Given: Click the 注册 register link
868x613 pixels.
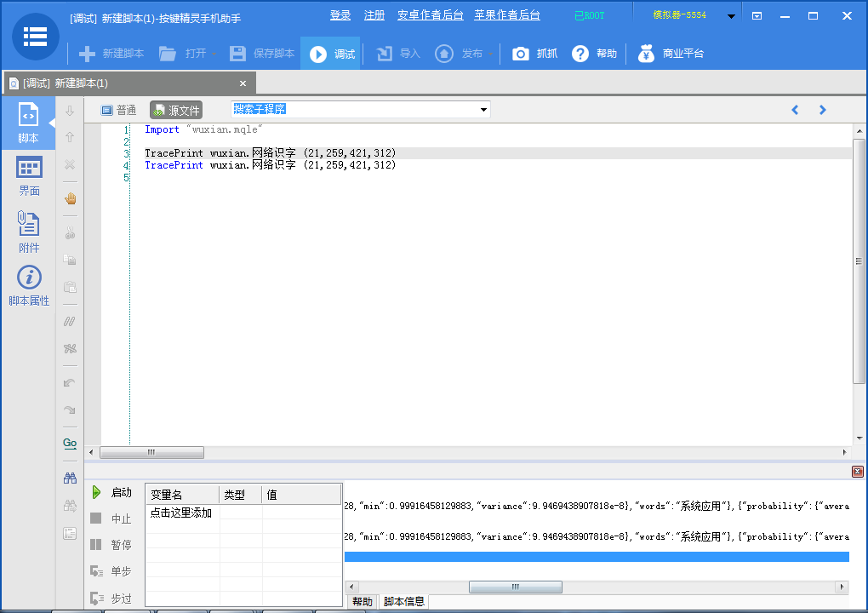Looking at the screenshot, I should [x=374, y=15].
